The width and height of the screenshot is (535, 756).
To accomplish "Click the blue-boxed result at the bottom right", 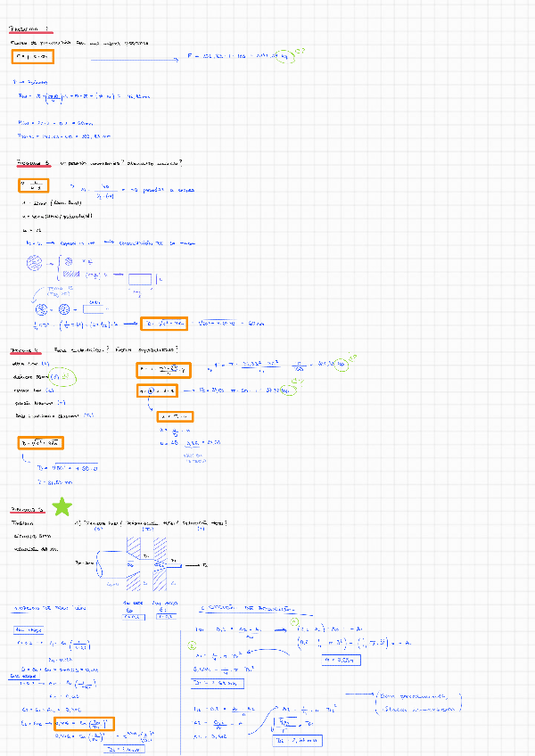I will point(298,740).
